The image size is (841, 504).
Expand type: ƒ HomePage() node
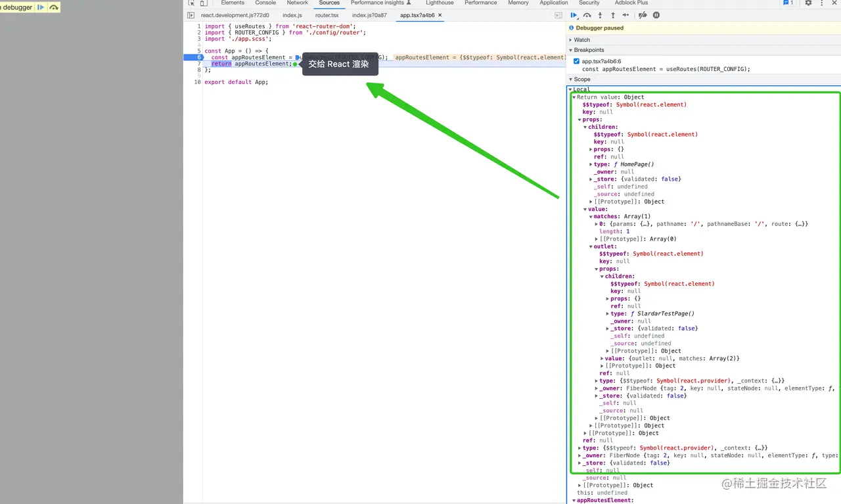(x=591, y=164)
